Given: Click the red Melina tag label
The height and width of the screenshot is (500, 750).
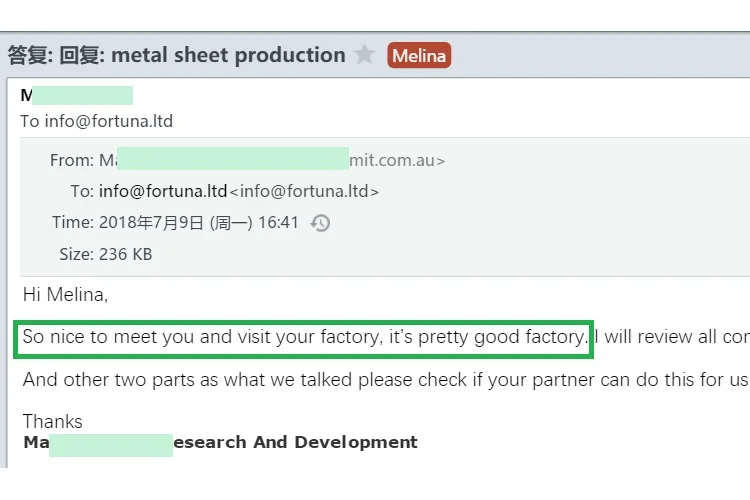Looking at the screenshot, I should (419, 56).
